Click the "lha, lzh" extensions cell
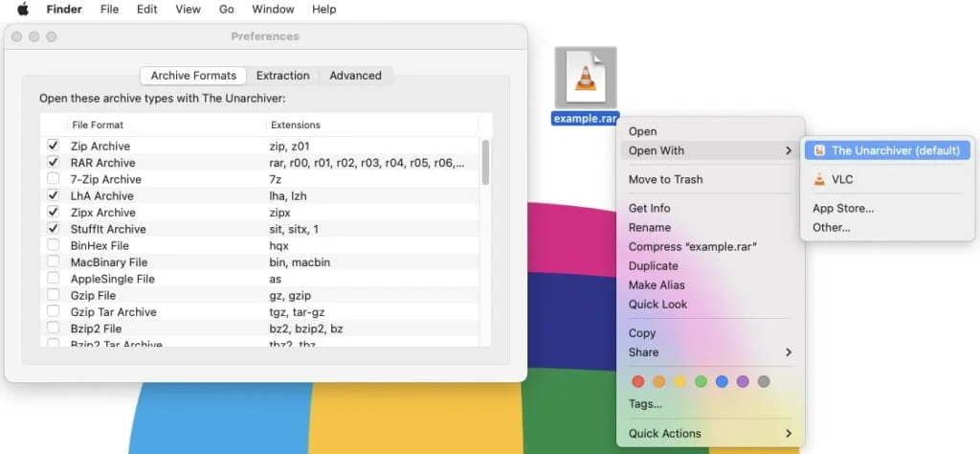Viewport: 980px width, 454px height. click(x=287, y=195)
